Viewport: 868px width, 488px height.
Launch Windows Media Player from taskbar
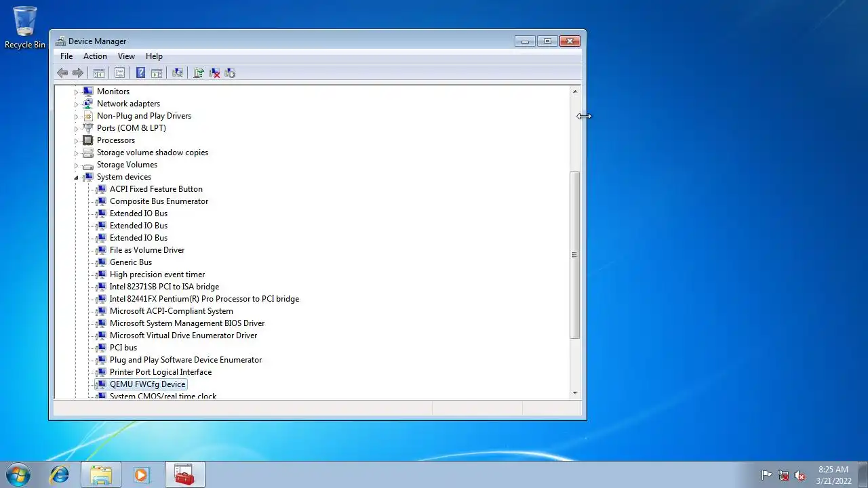point(141,474)
